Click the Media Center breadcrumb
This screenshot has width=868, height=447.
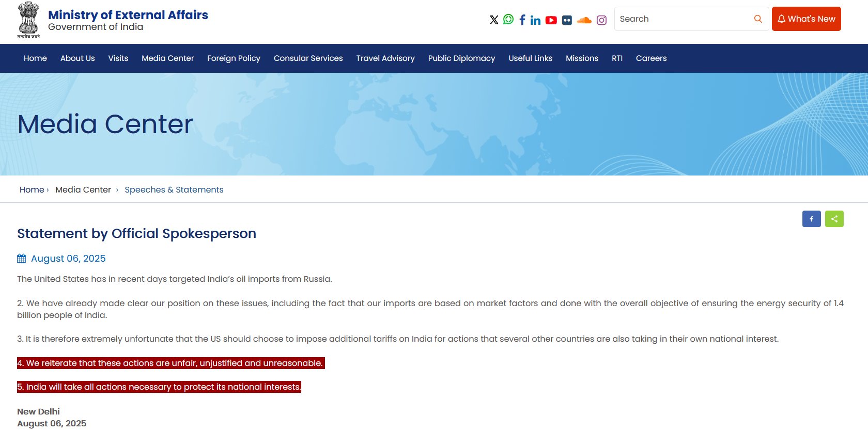[x=83, y=190]
